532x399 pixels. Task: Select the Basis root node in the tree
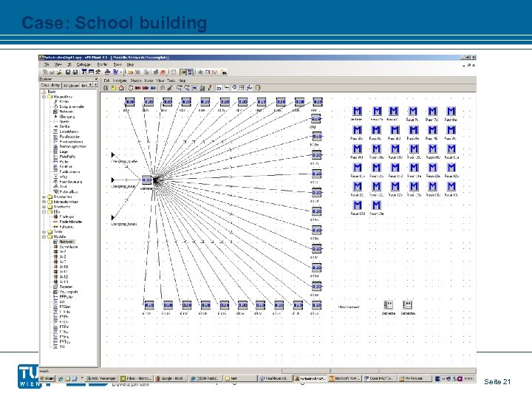pyautogui.click(x=52, y=92)
